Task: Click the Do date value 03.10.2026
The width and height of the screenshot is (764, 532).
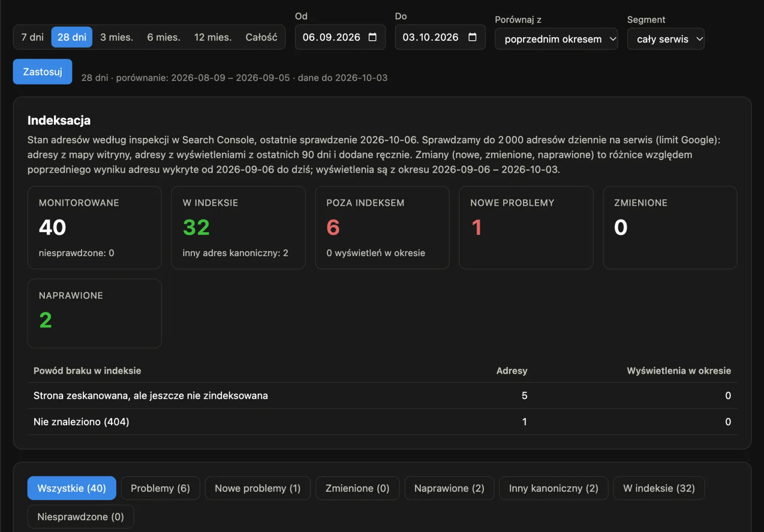Action: click(430, 37)
